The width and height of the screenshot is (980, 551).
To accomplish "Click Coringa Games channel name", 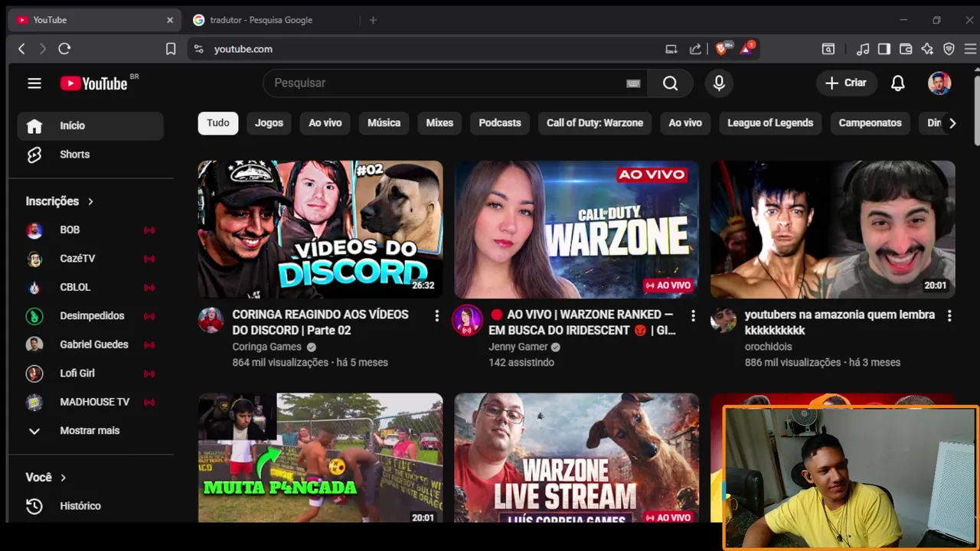I will [x=266, y=347].
